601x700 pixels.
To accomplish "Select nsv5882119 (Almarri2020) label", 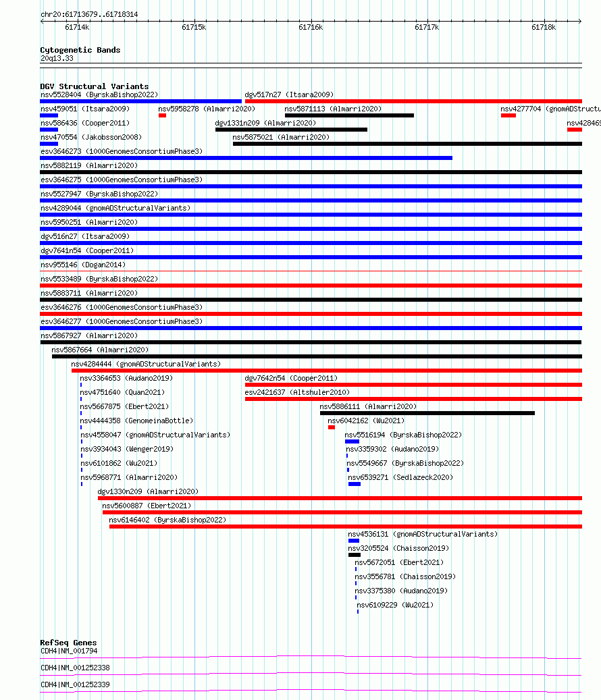I will coord(89,165).
